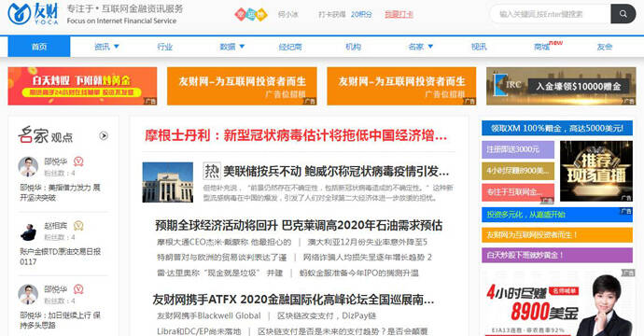Open link 特朗普对与欧洲的贸易谈判

pyautogui.click(x=222, y=258)
